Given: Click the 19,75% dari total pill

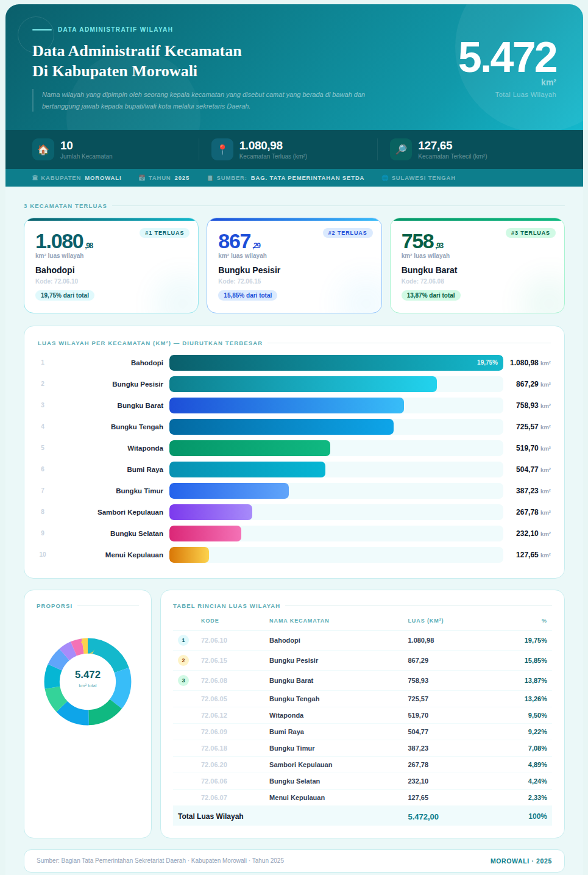Looking at the screenshot, I should (65, 295).
